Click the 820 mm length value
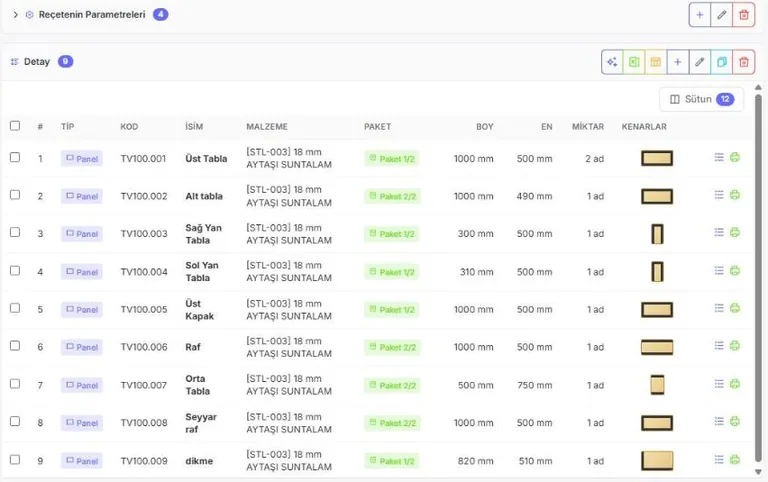The image size is (768, 482). pos(476,461)
